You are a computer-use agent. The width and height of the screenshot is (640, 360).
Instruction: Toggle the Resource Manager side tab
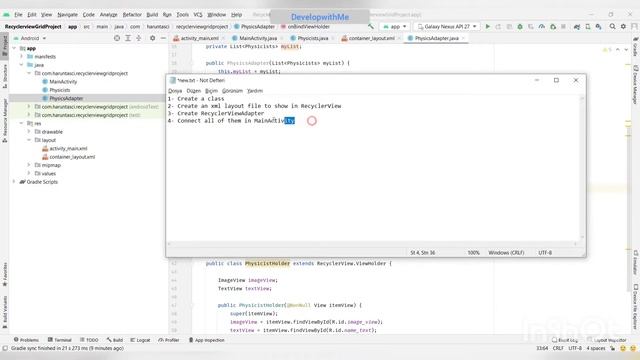(x=5, y=120)
